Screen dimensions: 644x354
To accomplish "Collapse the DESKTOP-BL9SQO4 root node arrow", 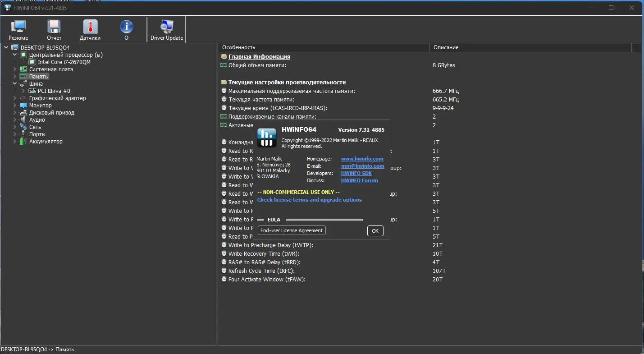I will click(x=6, y=47).
